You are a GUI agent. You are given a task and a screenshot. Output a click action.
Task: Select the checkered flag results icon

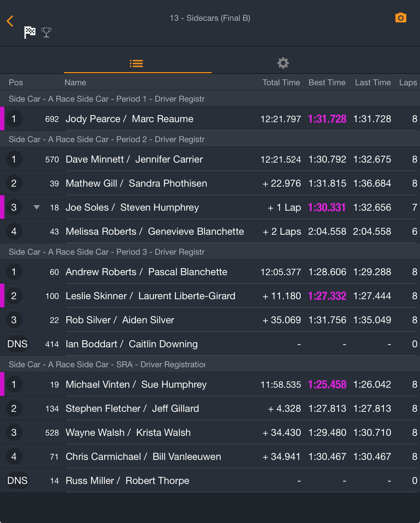(x=30, y=33)
